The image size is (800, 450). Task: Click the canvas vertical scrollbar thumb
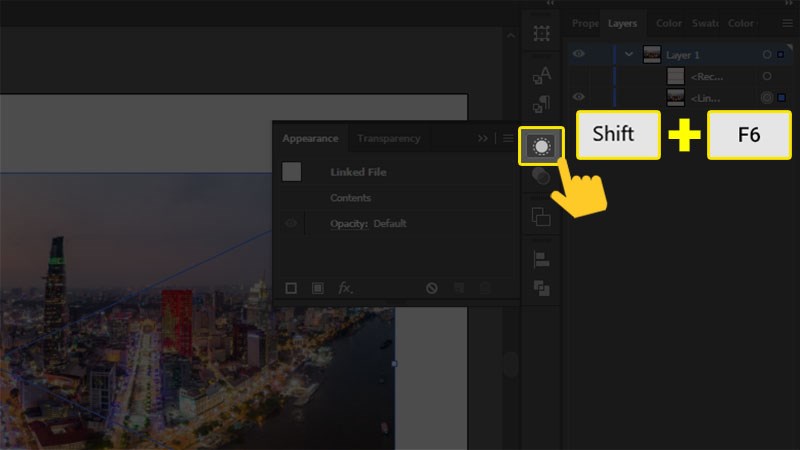click(x=511, y=364)
